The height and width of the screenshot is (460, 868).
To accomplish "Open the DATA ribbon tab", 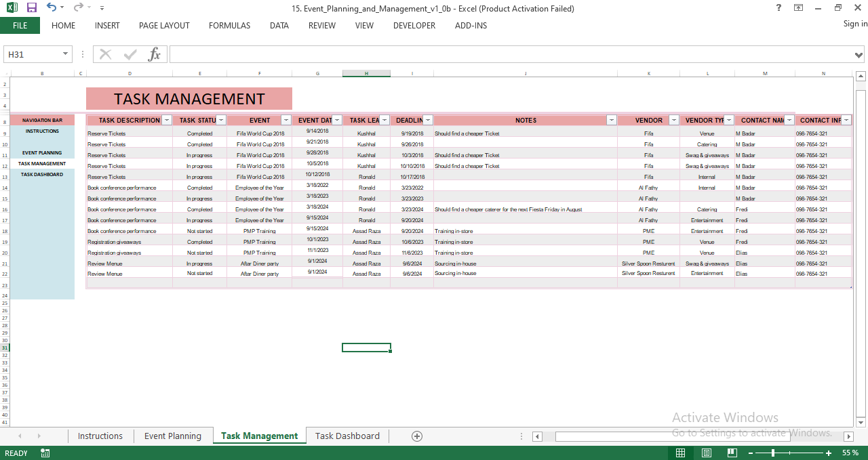I will (279, 26).
